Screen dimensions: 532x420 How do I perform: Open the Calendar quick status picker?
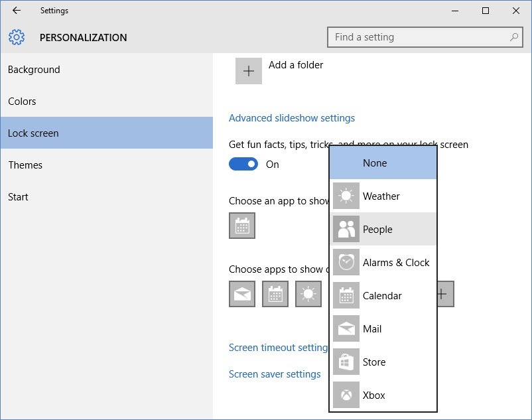[x=275, y=294]
